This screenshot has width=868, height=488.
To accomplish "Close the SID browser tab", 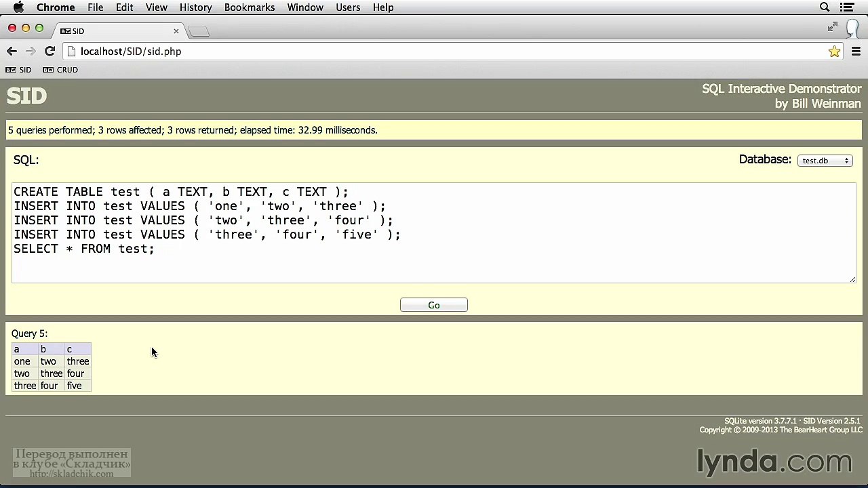I will [x=176, y=31].
